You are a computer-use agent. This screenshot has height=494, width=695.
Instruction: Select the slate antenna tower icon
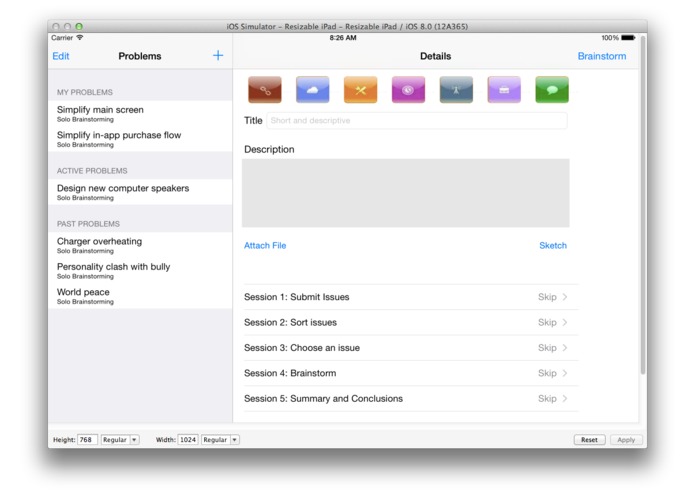[456, 89]
